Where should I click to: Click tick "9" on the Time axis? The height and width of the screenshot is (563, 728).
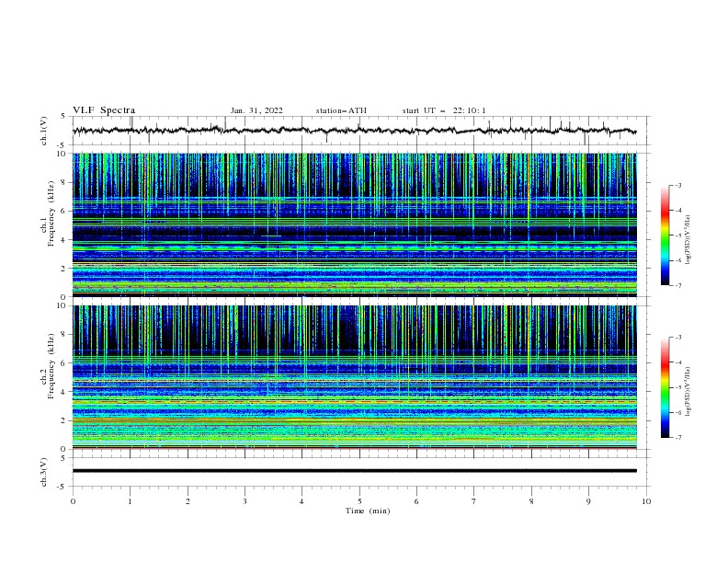click(x=588, y=501)
